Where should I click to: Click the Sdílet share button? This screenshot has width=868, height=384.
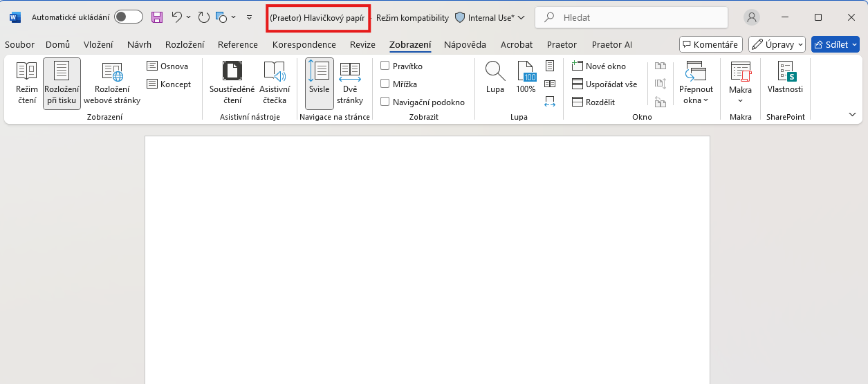(x=835, y=45)
